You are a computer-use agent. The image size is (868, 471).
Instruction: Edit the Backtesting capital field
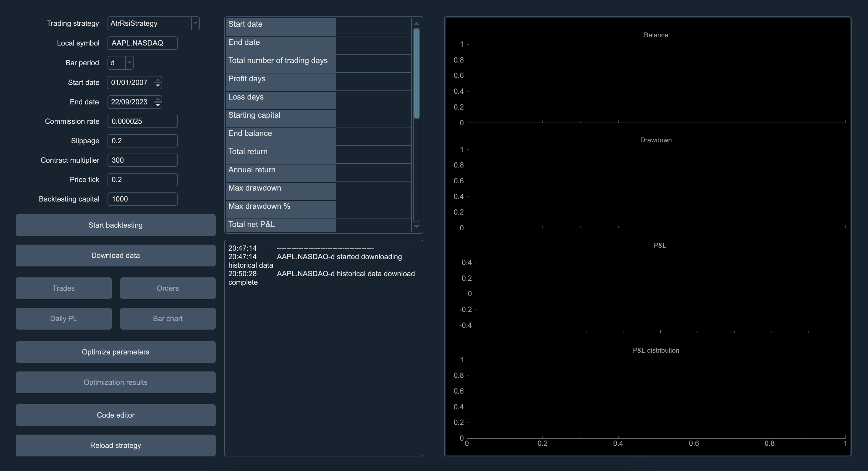(142, 199)
